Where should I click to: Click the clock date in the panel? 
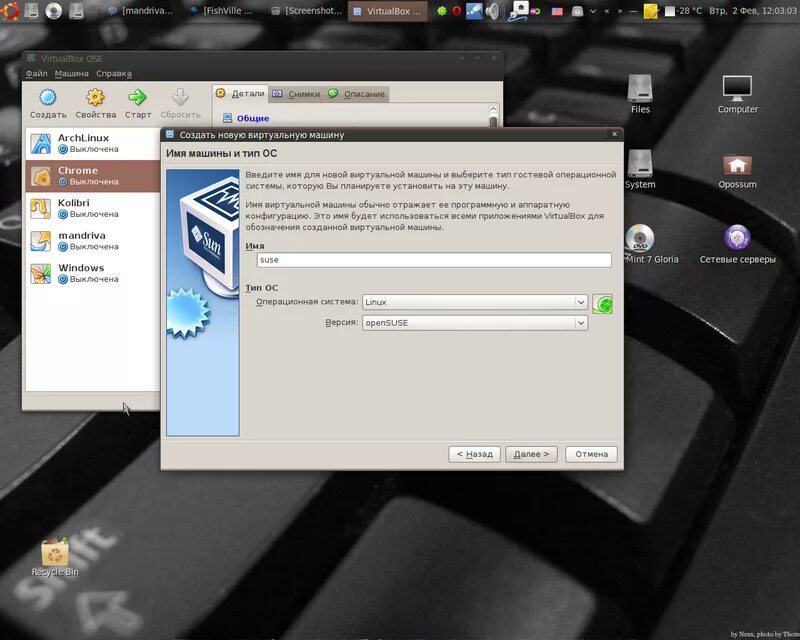753,11
